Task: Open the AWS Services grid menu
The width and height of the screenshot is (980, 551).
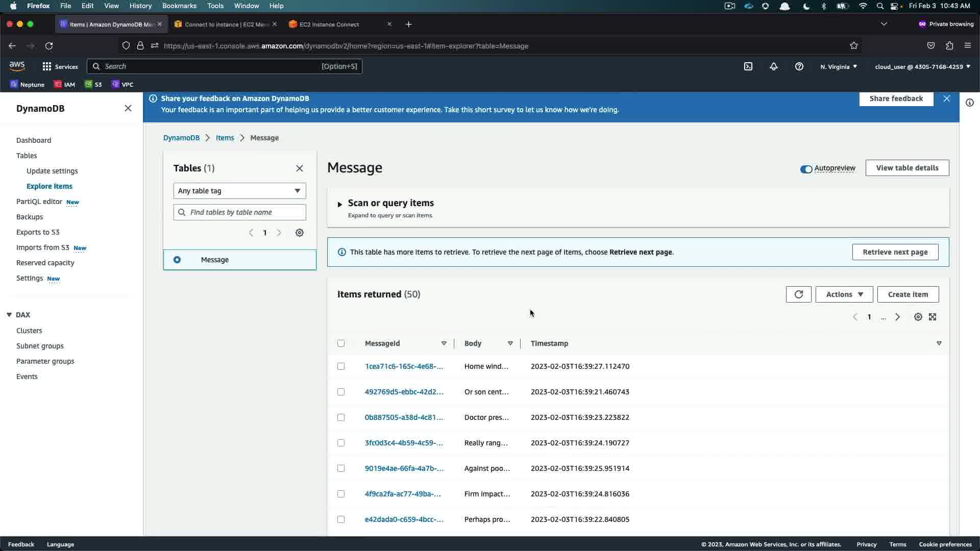Action: click(47, 66)
